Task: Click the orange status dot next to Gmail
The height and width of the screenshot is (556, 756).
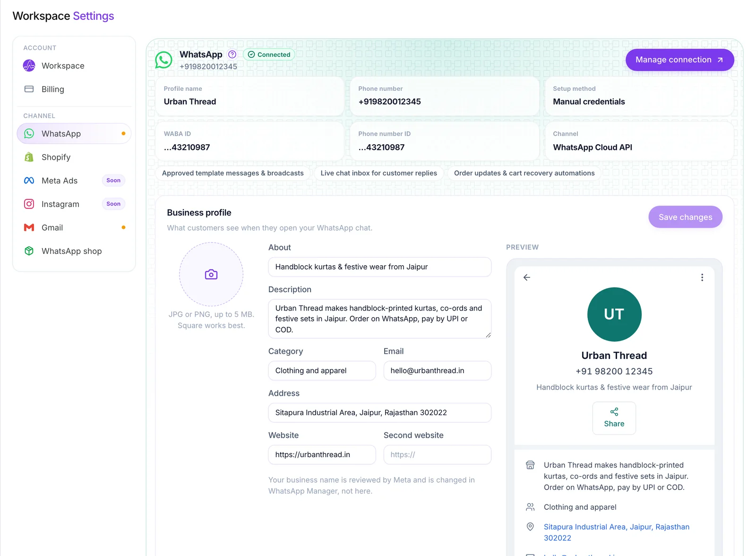Action: pyautogui.click(x=123, y=228)
